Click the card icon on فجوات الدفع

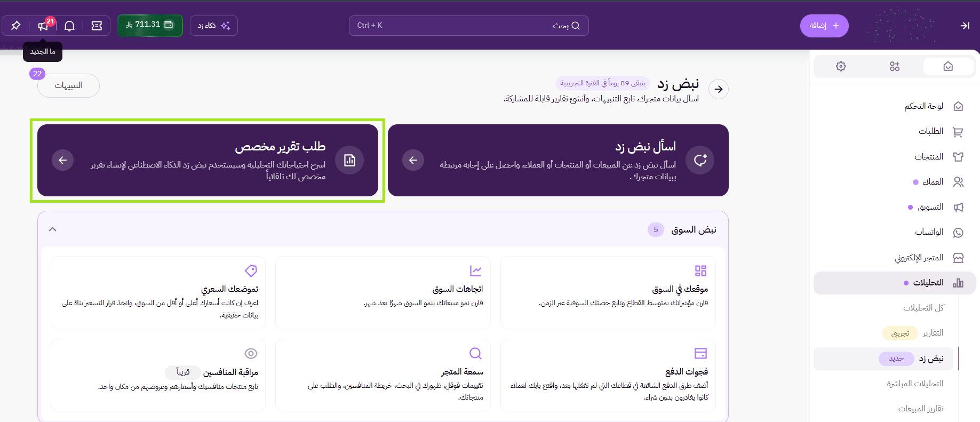tap(700, 353)
